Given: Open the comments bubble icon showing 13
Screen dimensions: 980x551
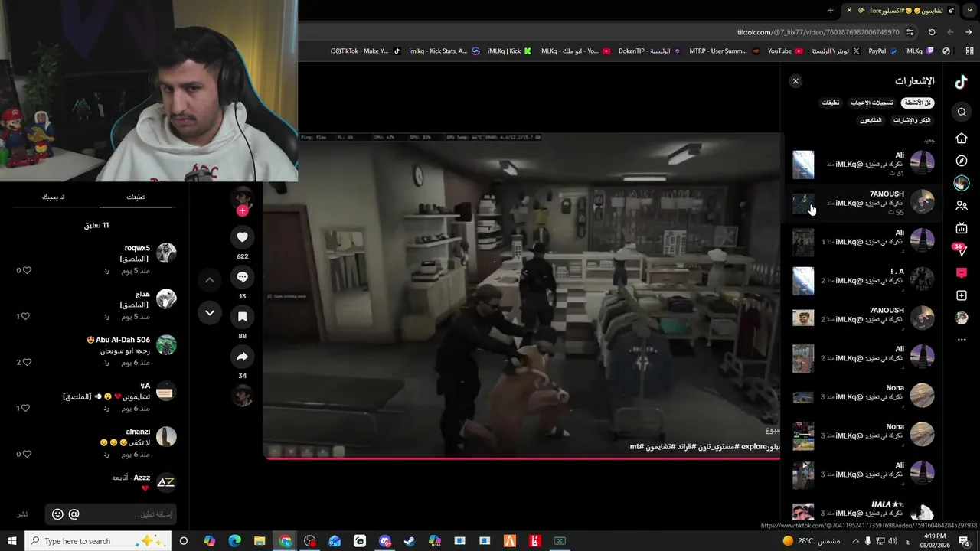Looking at the screenshot, I should (x=242, y=277).
